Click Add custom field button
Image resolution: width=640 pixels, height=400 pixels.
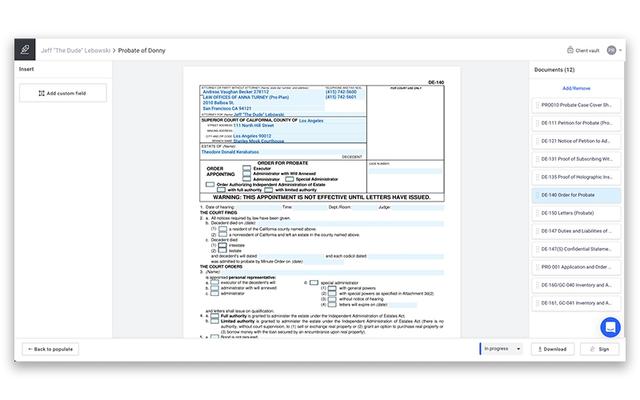pos(62,93)
